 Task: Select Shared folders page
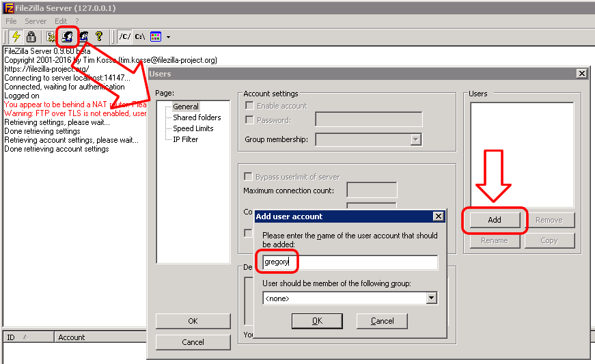[197, 117]
